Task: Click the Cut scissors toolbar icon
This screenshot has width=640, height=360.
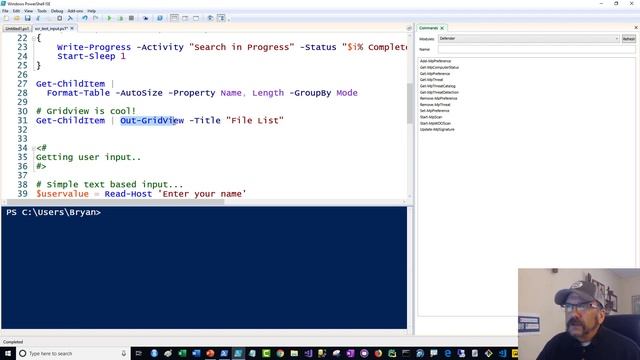Action: 38,18
